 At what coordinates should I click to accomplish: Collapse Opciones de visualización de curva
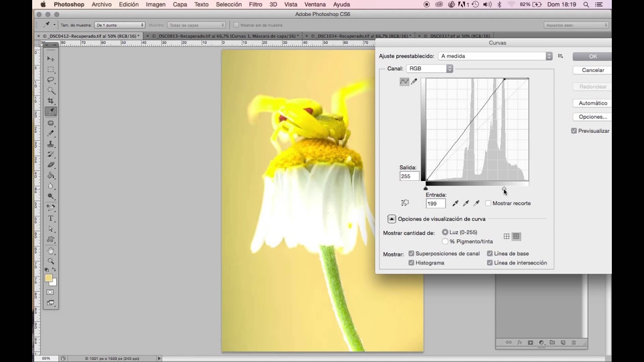click(x=392, y=219)
